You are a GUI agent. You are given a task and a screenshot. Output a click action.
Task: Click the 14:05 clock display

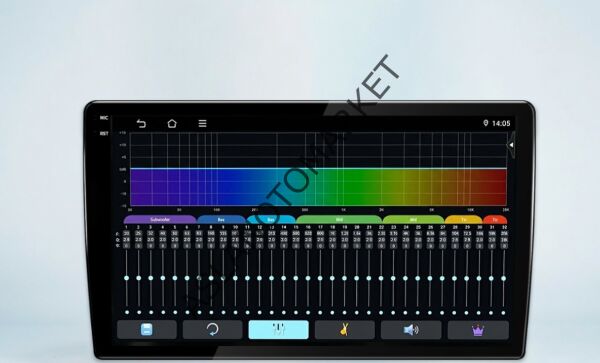[501, 123]
